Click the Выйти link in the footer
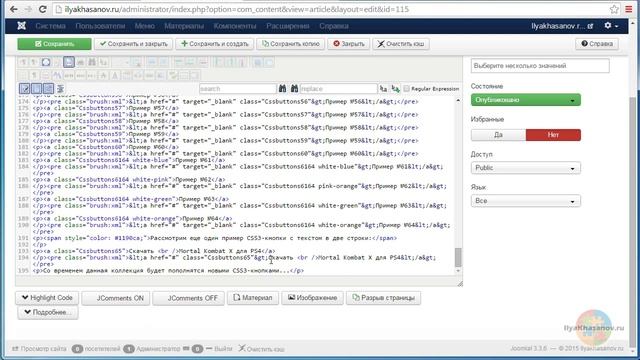The image size is (640, 360). pos(223,349)
